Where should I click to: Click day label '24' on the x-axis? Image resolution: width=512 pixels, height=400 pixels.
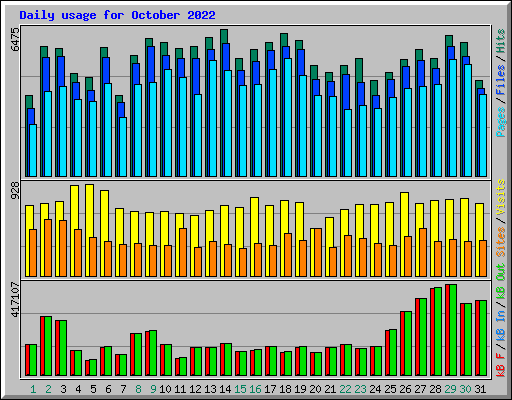pos(375,389)
